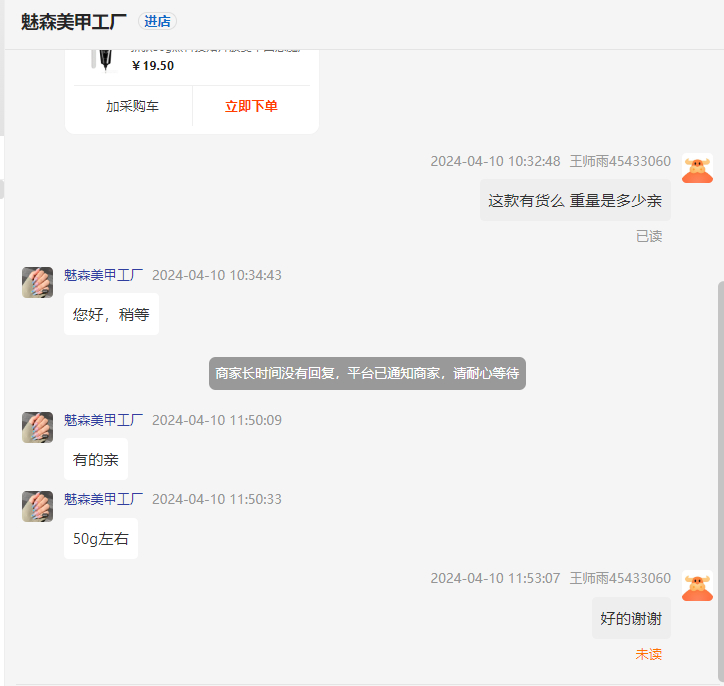Click seller name link at 10:34:43

103,275
